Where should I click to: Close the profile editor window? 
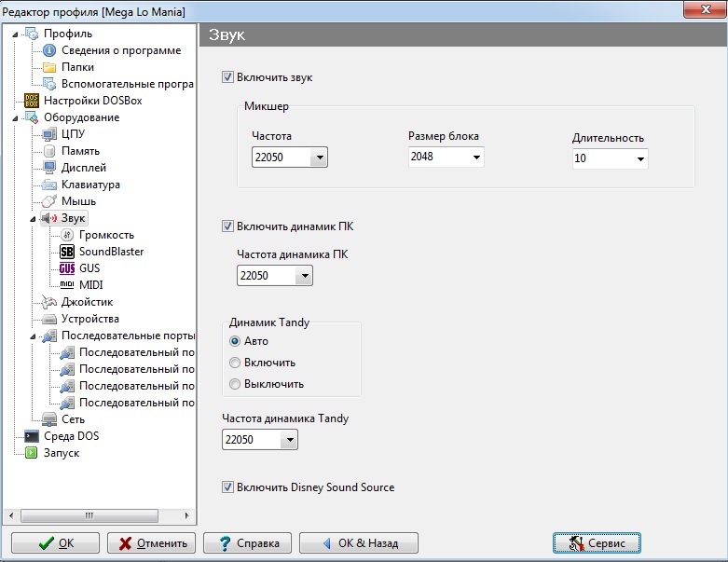tap(706, 8)
